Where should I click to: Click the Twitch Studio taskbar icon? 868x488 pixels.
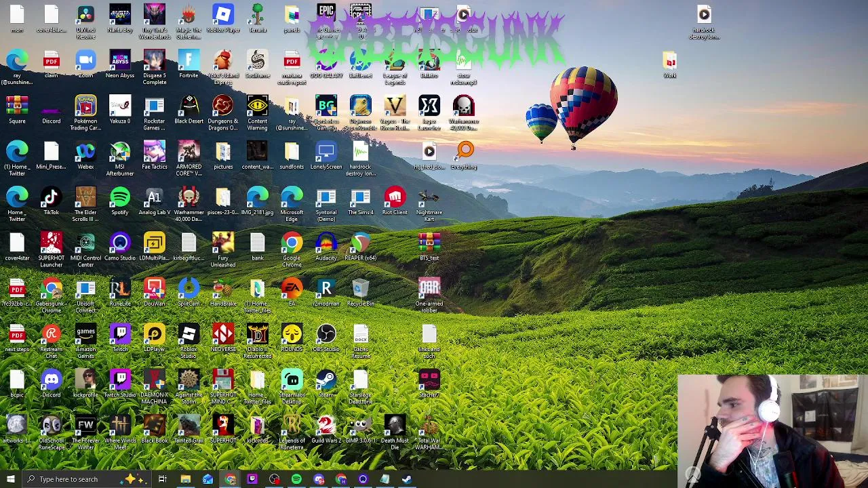pos(252,479)
